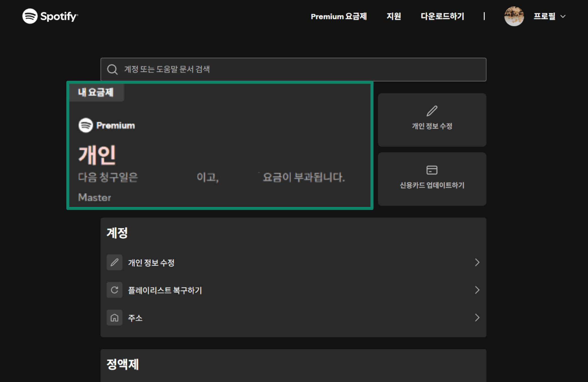The image size is (588, 382).
Task: Click the home icon beside 주소
Action: click(x=114, y=318)
